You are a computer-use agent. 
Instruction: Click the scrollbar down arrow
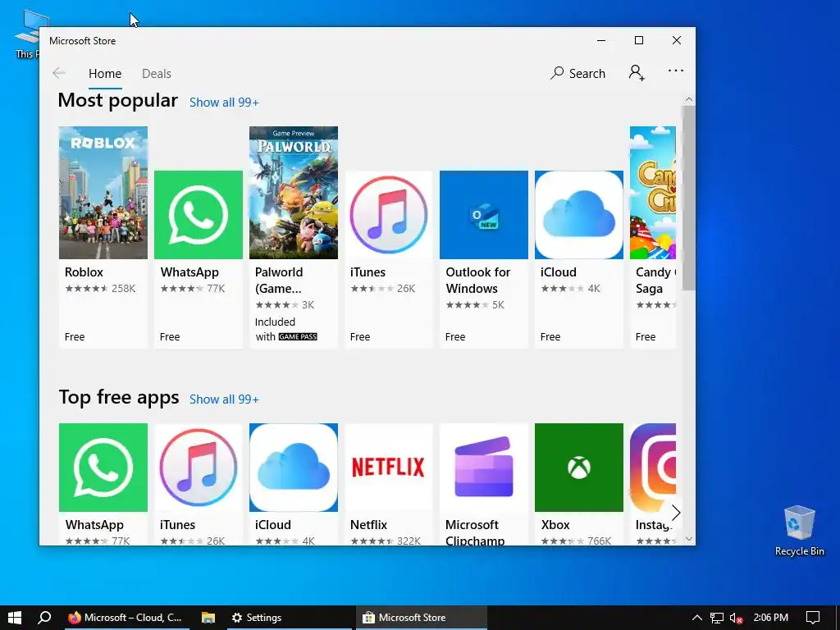point(689,540)
